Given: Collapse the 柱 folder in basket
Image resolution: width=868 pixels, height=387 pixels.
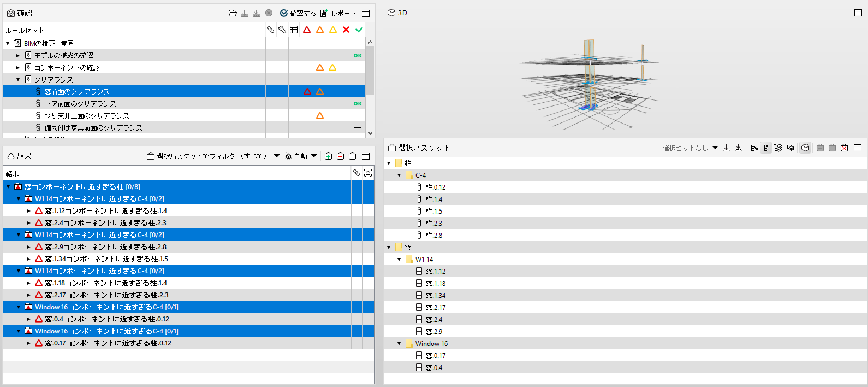Looking at the screenshot, I should (389, 163).
